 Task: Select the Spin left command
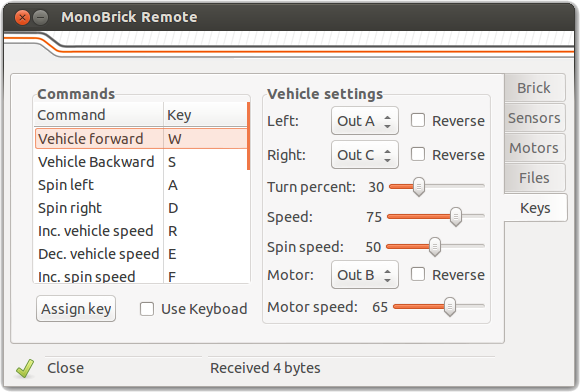(141, 185)
